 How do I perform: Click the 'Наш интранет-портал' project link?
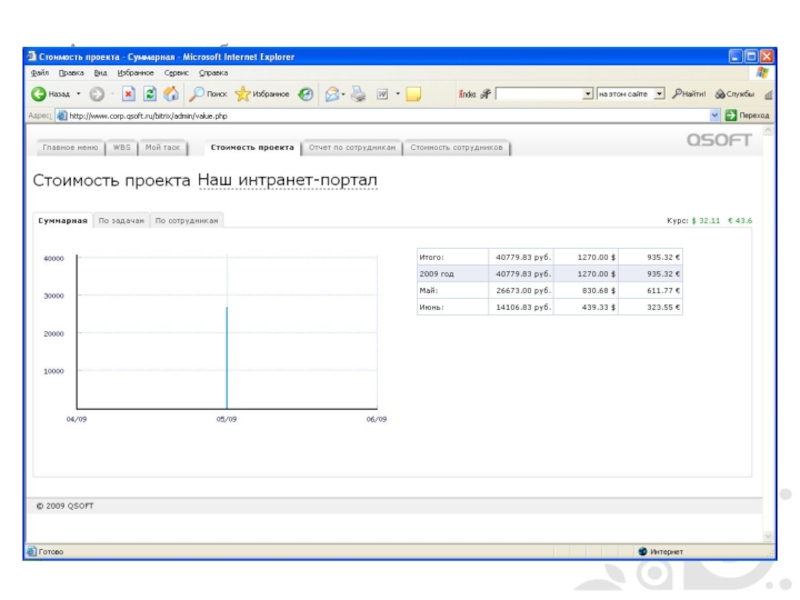[288, 181]
